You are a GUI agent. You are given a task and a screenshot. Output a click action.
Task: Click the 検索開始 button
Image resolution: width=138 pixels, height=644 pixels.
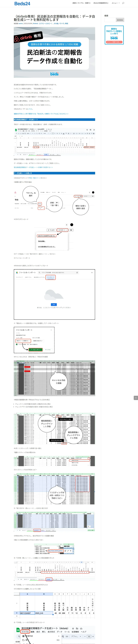click(x=120, y=20)
